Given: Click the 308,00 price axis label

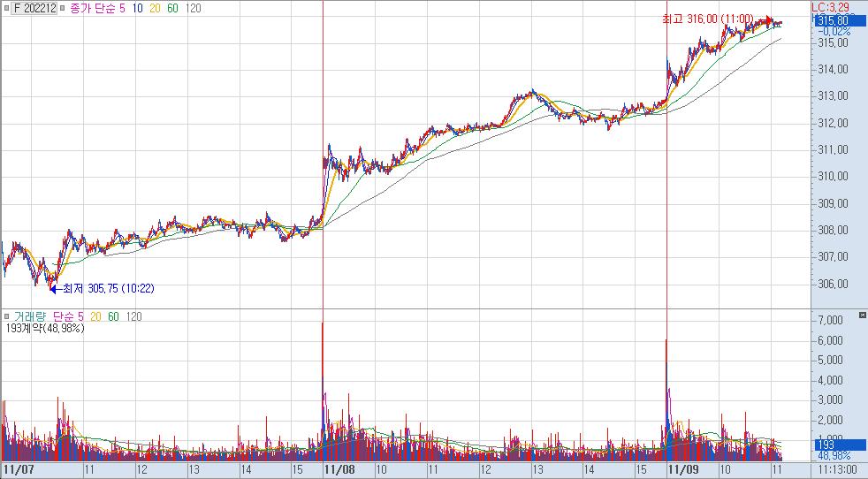Looking at the screenshot, I should 833,230.
